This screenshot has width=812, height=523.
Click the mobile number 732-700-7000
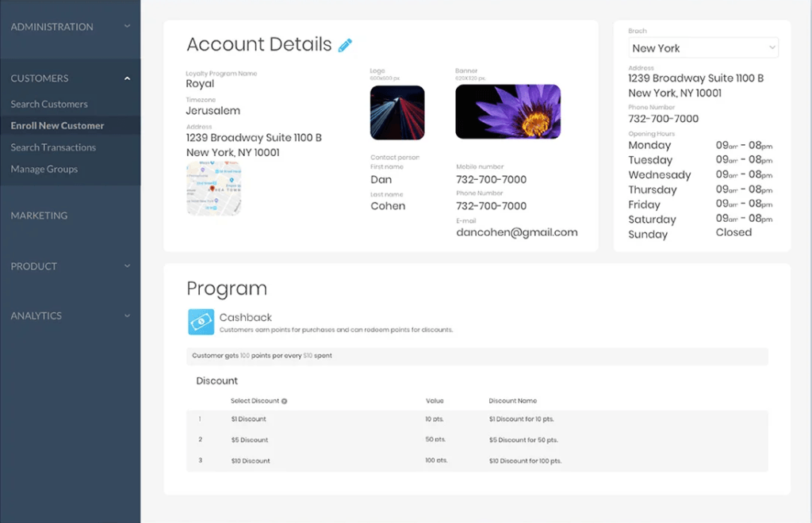point(492,179)
